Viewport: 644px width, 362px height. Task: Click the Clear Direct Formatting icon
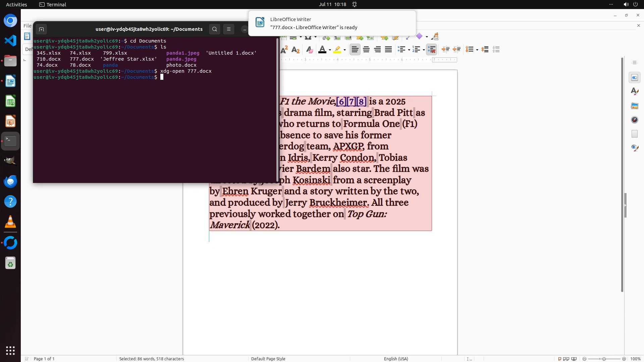pos(309,50)
